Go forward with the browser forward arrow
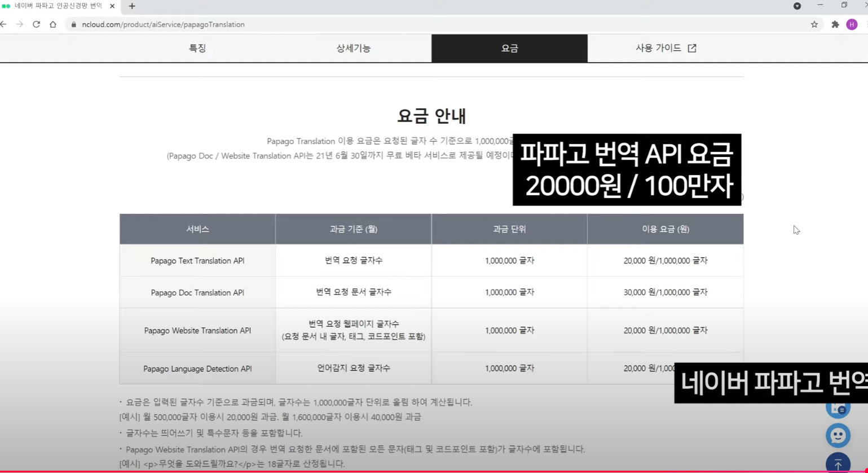The height and width of the screenshot is (473, 868). 20,24
